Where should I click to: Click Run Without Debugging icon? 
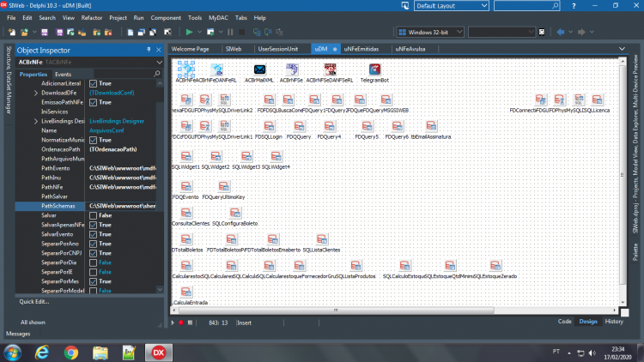point(210,32)
